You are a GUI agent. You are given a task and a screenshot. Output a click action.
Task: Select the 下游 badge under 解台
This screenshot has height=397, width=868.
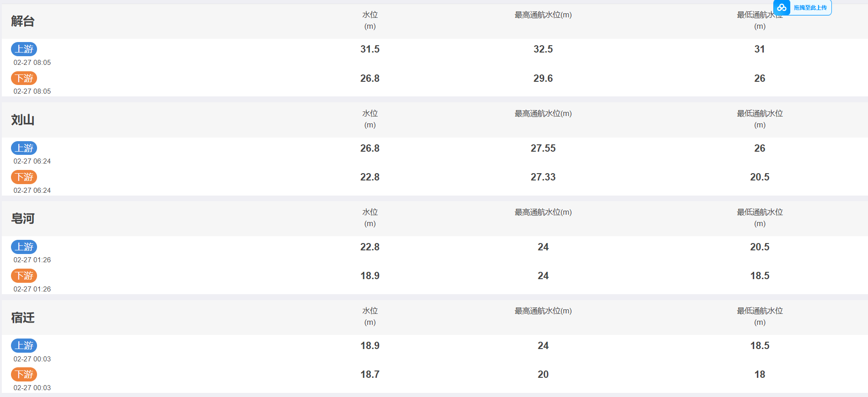24,78
